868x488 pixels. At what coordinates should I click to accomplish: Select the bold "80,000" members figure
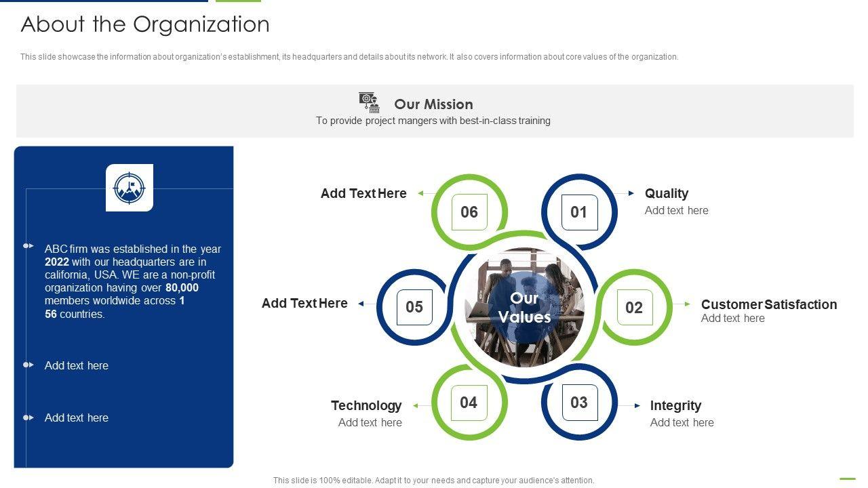pos(182,287)
